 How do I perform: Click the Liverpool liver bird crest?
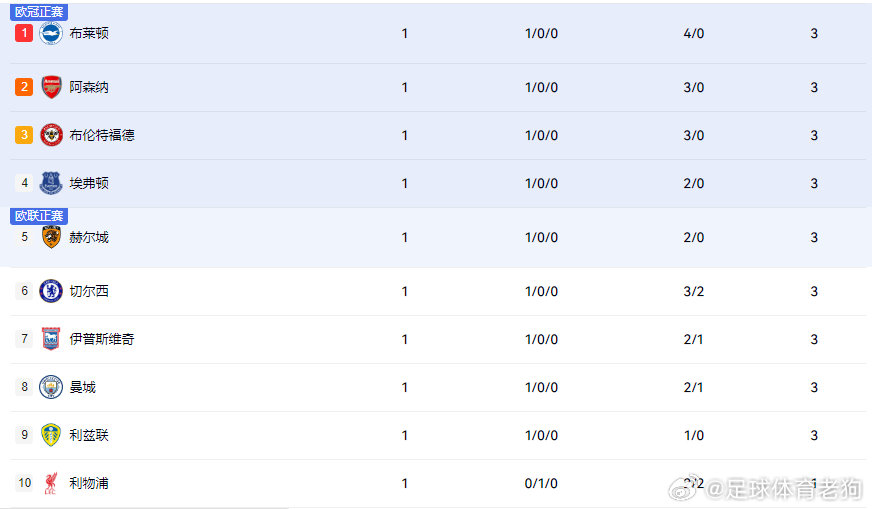51,483
